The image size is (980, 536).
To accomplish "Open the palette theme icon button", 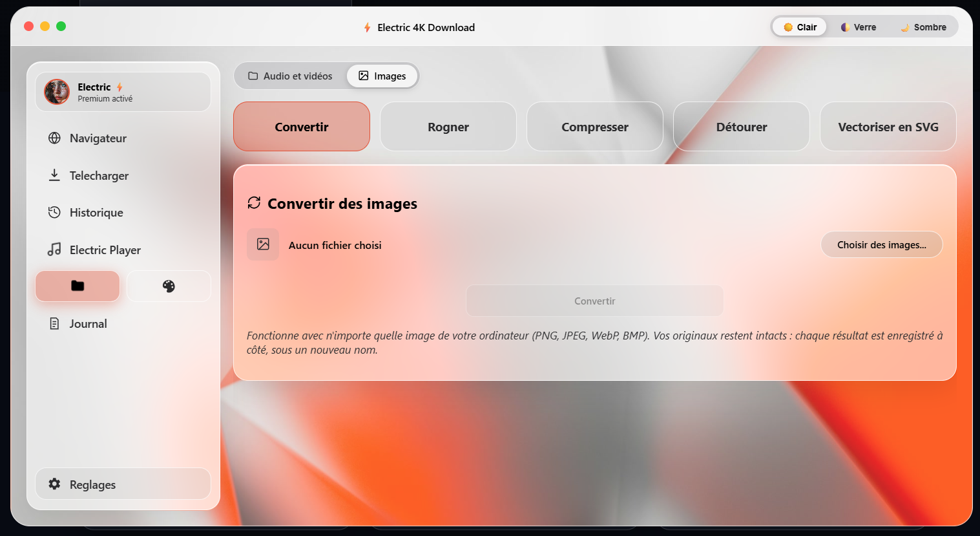I will (169, 286).
